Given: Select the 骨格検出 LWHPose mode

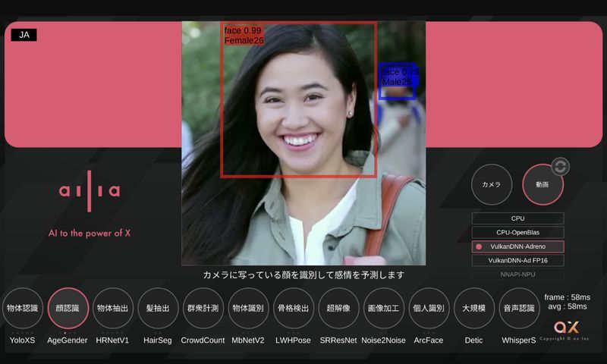Looking at the screenshot, I should coord(293,309).
